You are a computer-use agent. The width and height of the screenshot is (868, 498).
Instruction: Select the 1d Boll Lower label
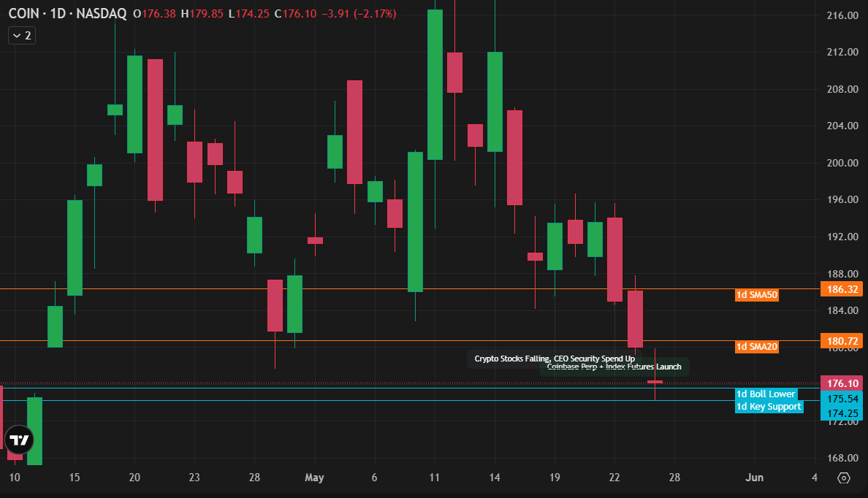pyautogui.click(x=766, y=394)
